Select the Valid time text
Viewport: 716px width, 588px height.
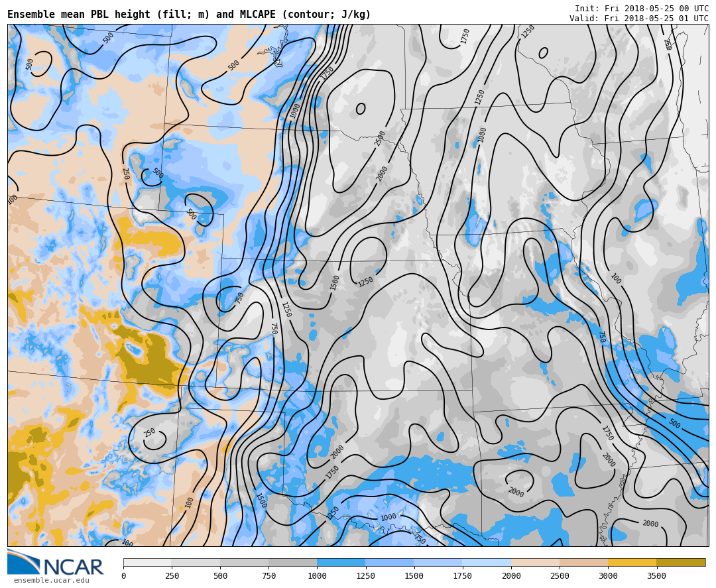point(638,19)
